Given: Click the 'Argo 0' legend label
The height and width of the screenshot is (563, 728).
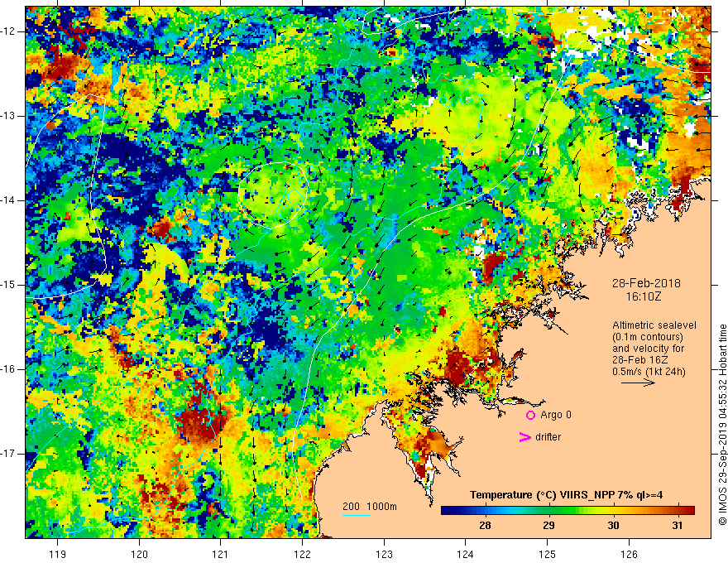Looking at the screenshot, I should (556, 415).
